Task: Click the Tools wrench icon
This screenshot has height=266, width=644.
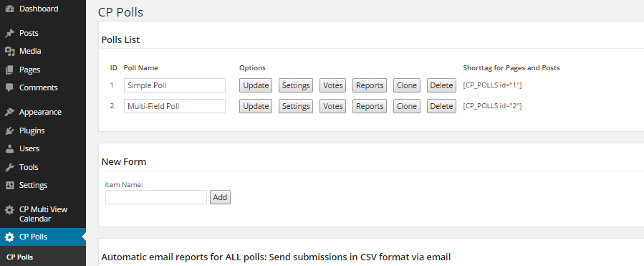Action: pos(9,167)
